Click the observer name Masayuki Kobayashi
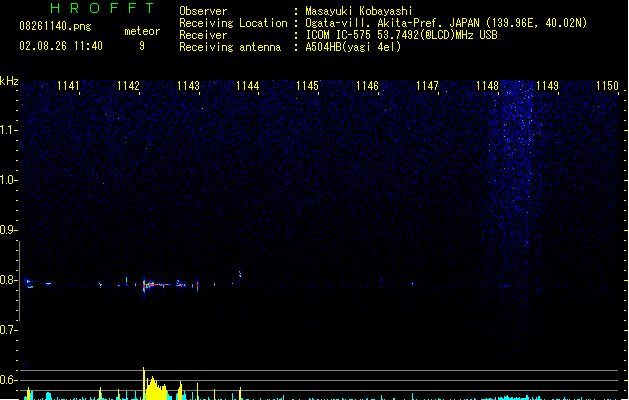The image size is (629, 400). (x=359, y=11)
